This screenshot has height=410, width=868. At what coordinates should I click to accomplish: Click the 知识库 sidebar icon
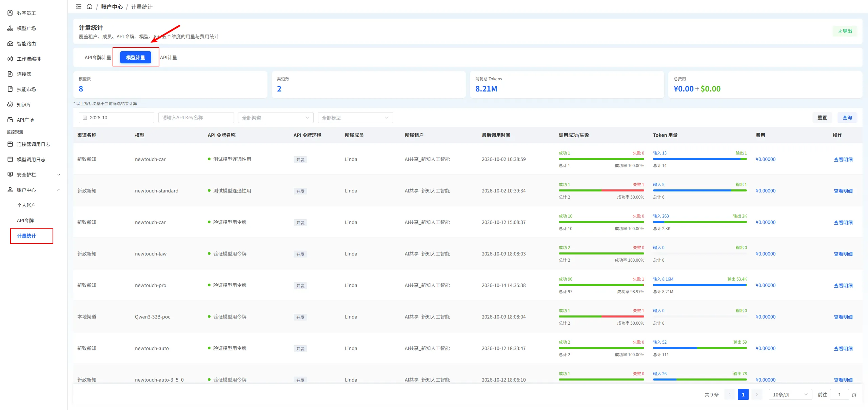10,104
